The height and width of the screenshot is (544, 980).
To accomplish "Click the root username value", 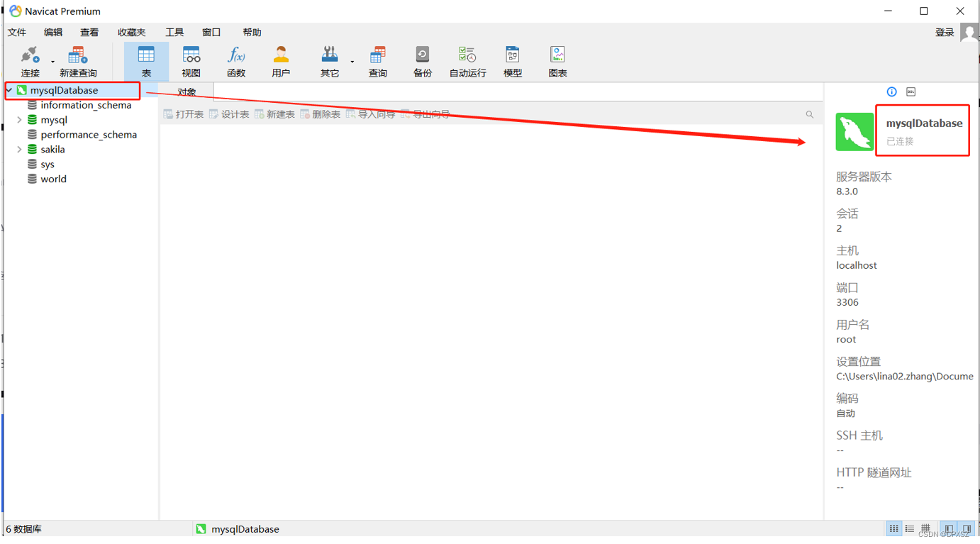I will click(x=846, y=339).
